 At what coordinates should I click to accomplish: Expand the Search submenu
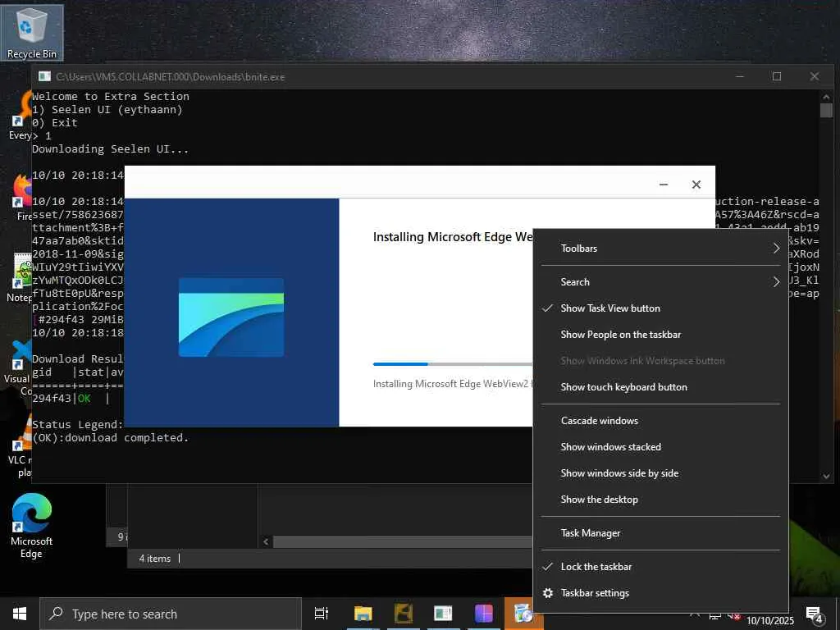(x=660, y=282)
